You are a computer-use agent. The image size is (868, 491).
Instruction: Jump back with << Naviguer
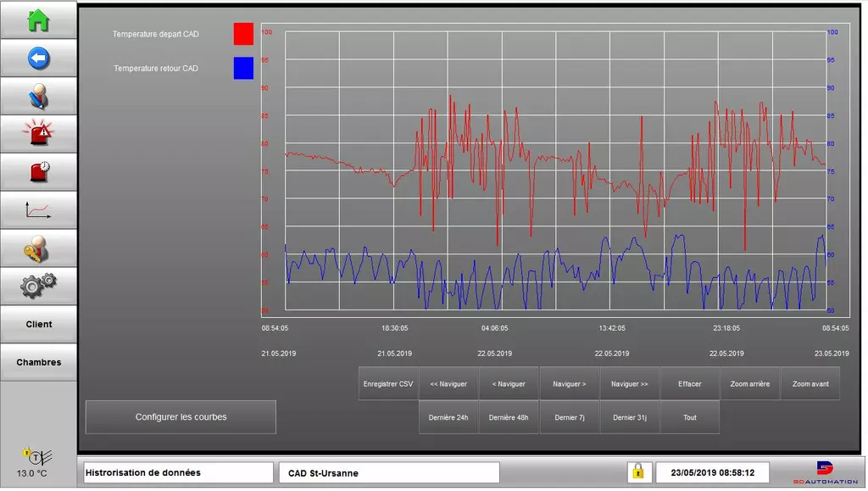point(448,384)
